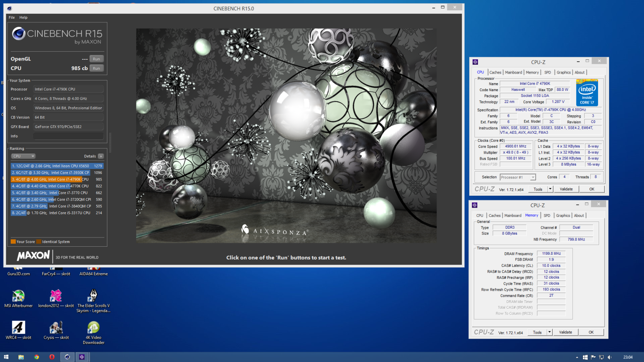Screen dimensions: 644x362
Task: Open Crysis desktop shortcut
Action: pos(56,331)
